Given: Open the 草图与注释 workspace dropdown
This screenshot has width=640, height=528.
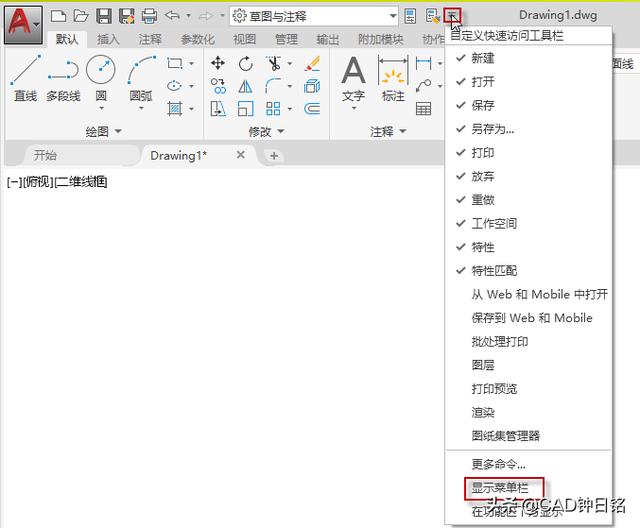Looking at the screenshot, I should click(x=313, y=16).
